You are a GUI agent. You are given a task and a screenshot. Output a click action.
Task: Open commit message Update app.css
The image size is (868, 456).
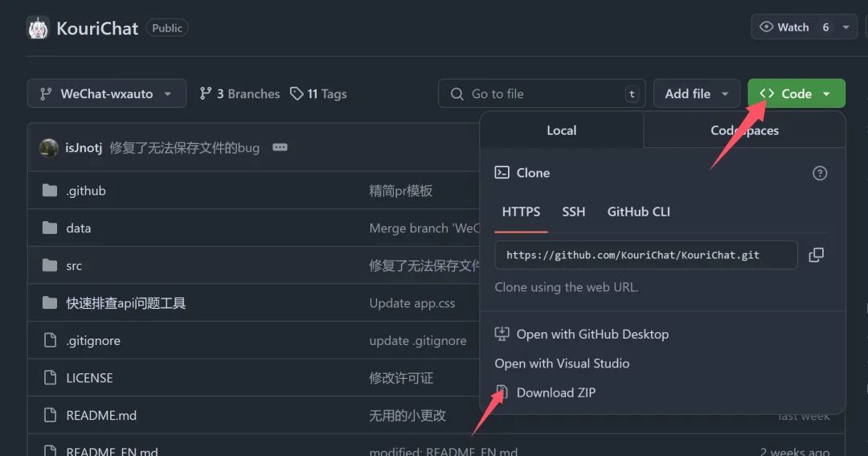pyautogui.click(x=411, y=303)
